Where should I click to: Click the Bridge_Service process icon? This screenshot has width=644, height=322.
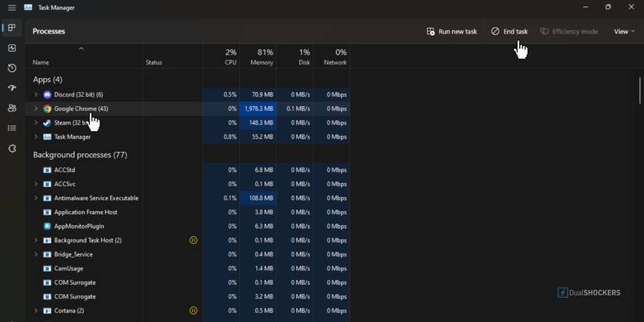[48, 254]
